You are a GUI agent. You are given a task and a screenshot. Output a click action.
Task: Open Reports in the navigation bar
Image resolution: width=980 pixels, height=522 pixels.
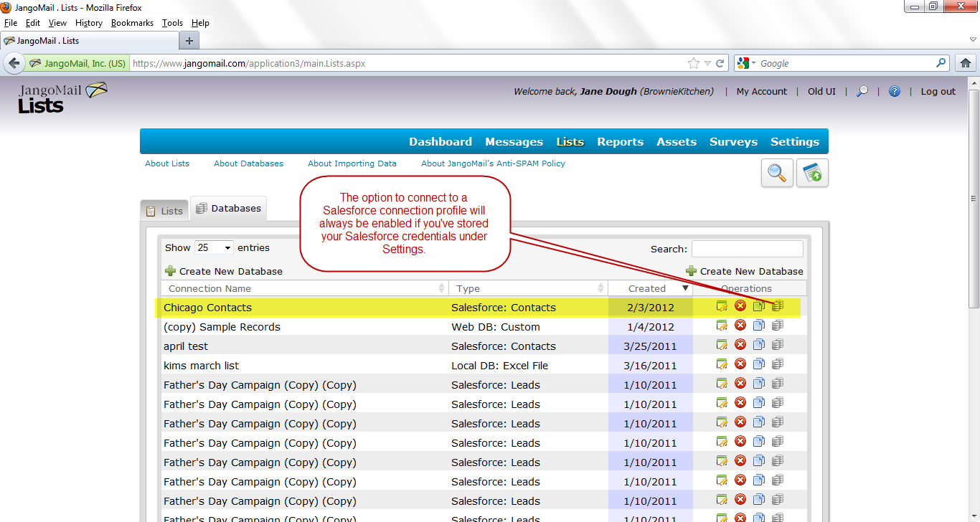pyautogui.click(x=620, y=142)
